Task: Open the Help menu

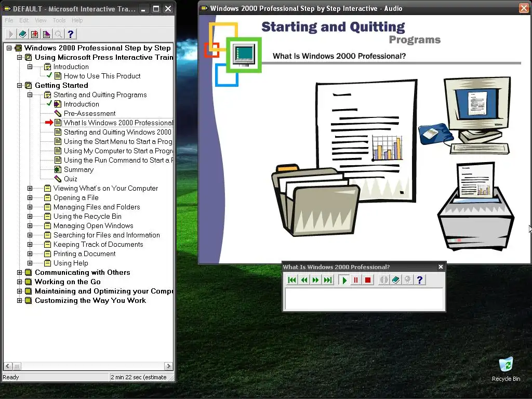Action: pos(77,20)
